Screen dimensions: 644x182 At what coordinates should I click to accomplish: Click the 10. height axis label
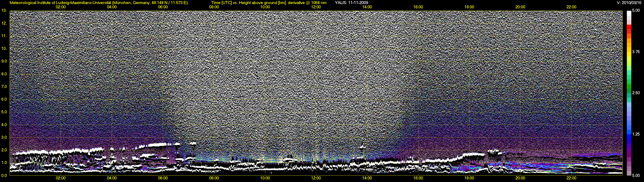tap(4, 49)
